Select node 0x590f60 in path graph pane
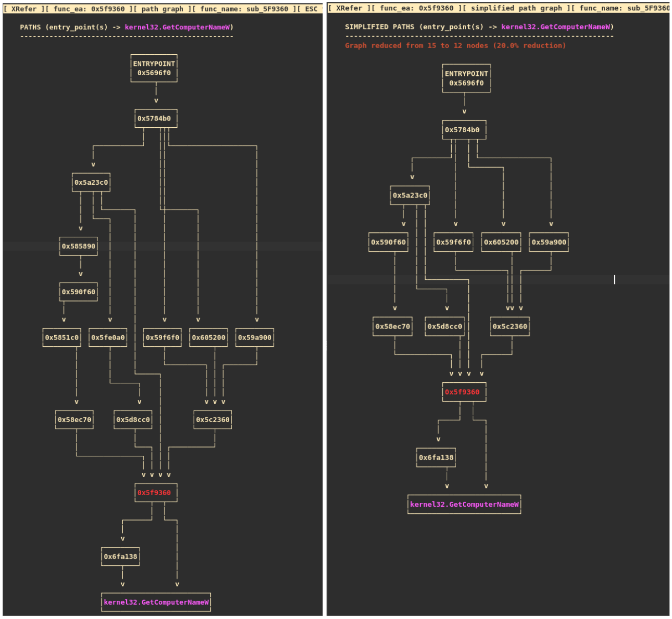This screenshot has width=672, height=619. tap(79, 292)
